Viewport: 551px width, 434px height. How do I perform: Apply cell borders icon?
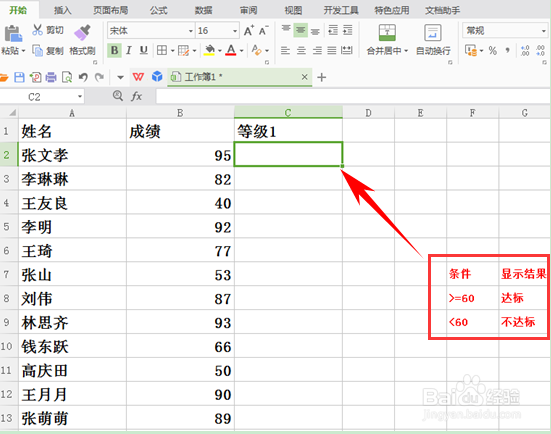pyautogui.click(x=162, y=51)
